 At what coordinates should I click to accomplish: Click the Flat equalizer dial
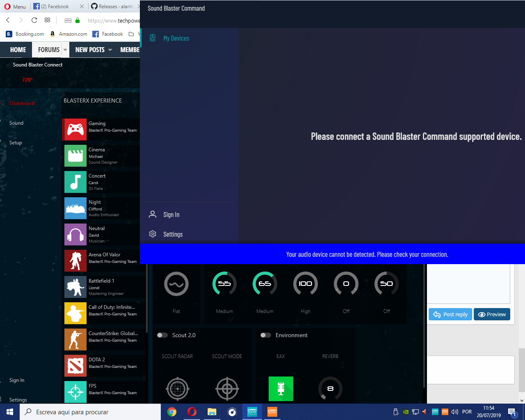pyautogui.click(x=176, y=284)
